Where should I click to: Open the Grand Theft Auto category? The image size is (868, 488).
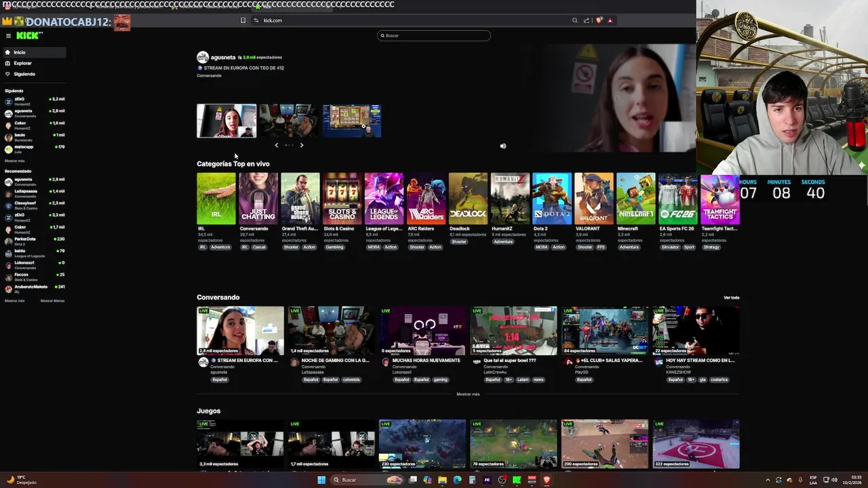point(300,199)
